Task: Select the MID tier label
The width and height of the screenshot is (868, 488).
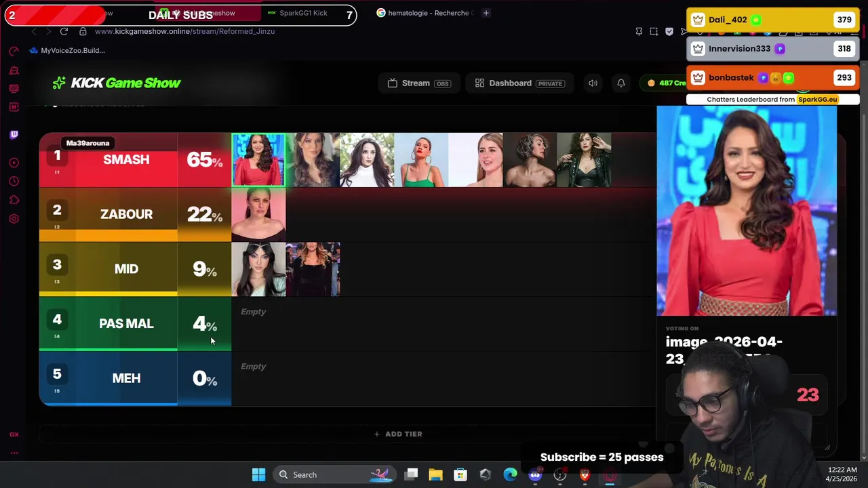Action: pos(126,269)
